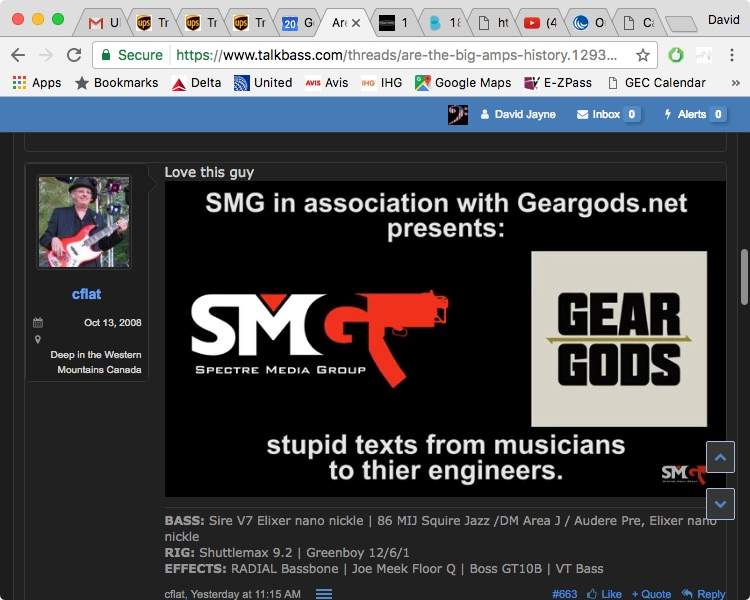Click the page scroll-up arrow button

720,457
